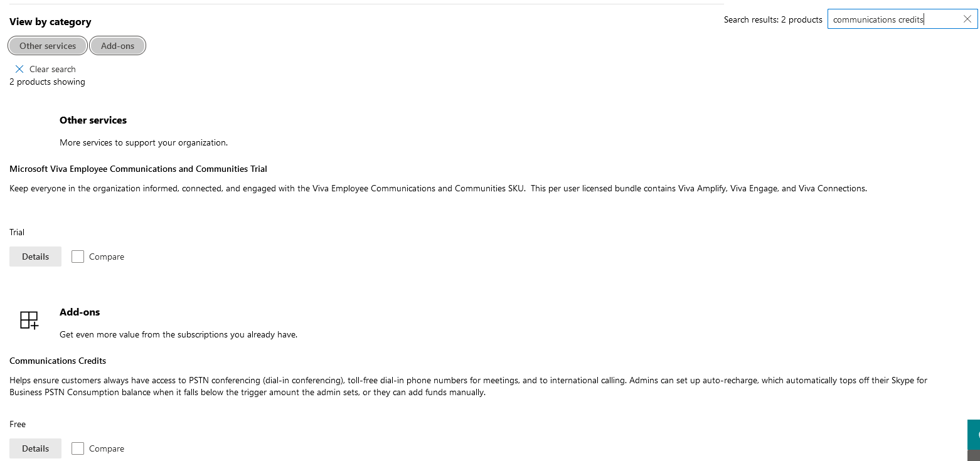Click the X icon beside Clear search
This screenshot has height=461, width=980.
[19, 69]
